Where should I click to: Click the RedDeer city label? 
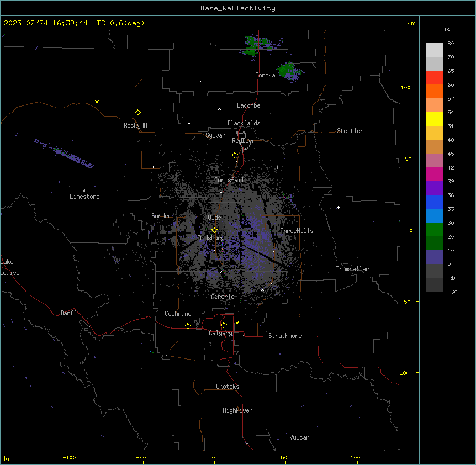pos(243,141)
